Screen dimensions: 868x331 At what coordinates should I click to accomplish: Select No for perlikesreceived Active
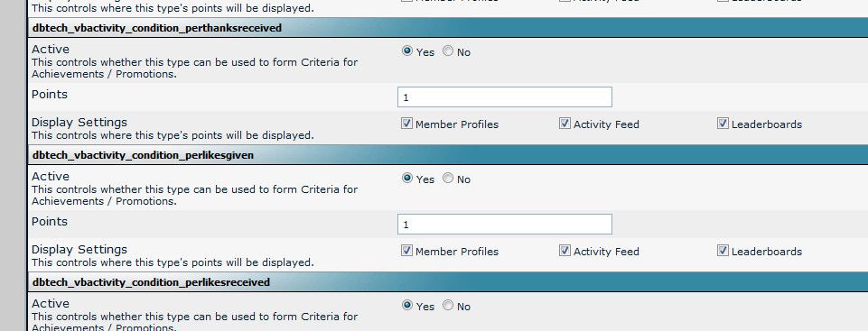(448, 306)
